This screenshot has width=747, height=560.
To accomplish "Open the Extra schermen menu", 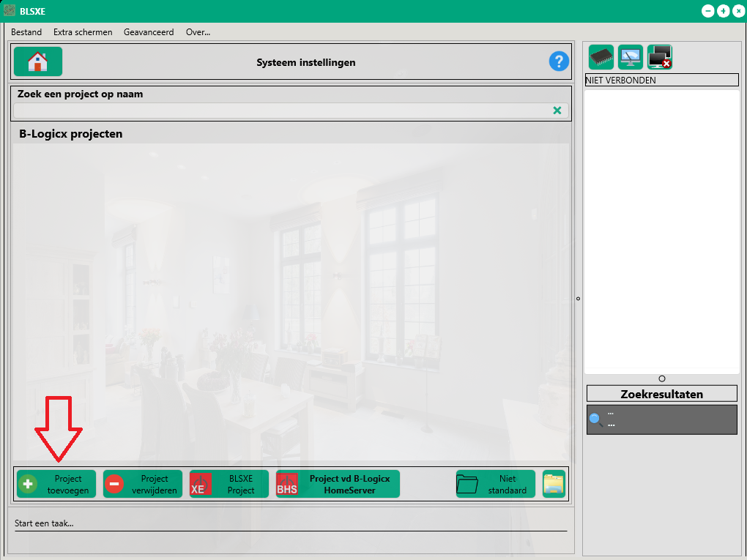I will pos(83,32).
